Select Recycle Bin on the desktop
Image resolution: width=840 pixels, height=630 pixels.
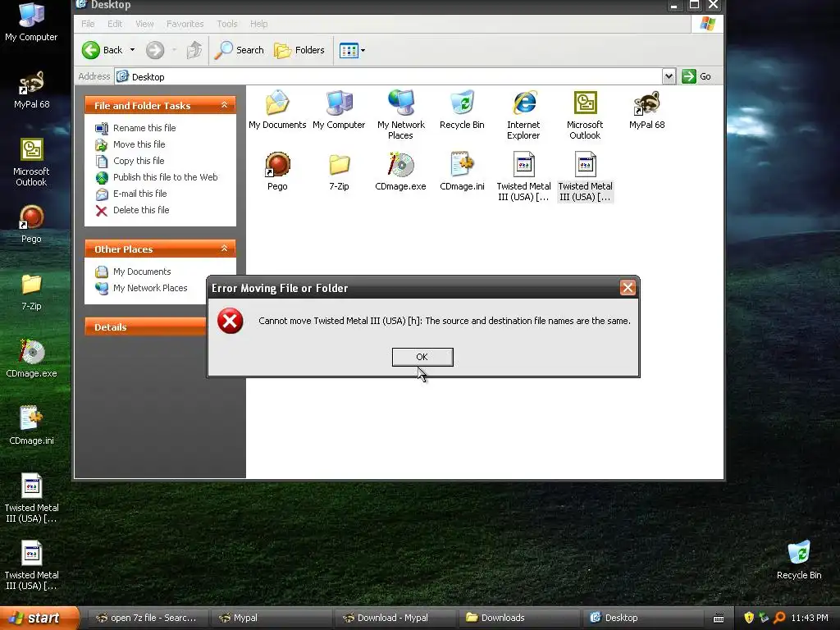[x=799, y=559]
